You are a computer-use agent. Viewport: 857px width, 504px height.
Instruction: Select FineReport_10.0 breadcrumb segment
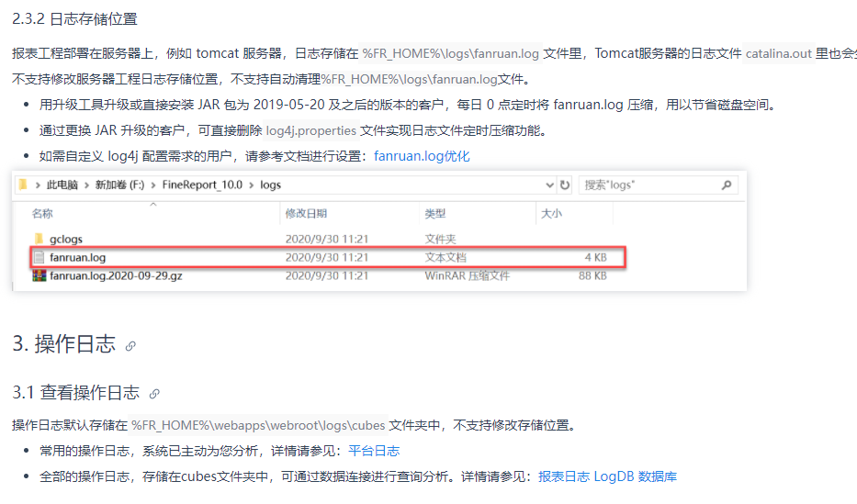[202, 185]
